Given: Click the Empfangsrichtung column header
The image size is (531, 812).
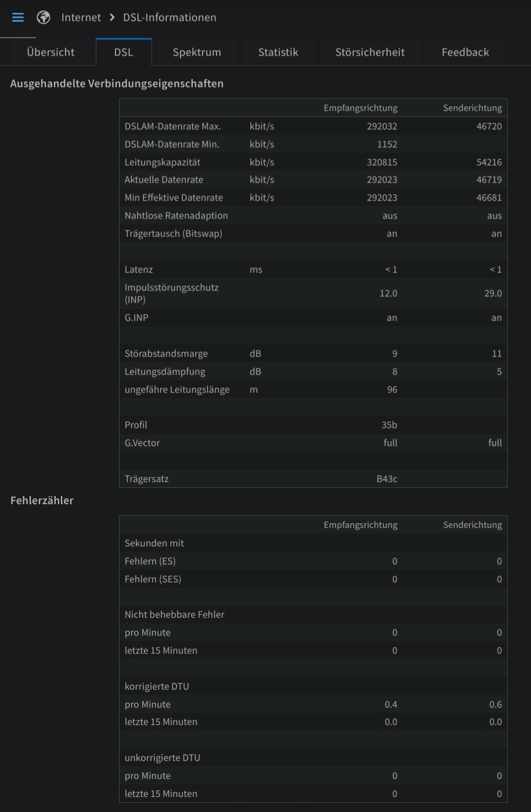Looking at the screenshot, I should pos(360,107).
